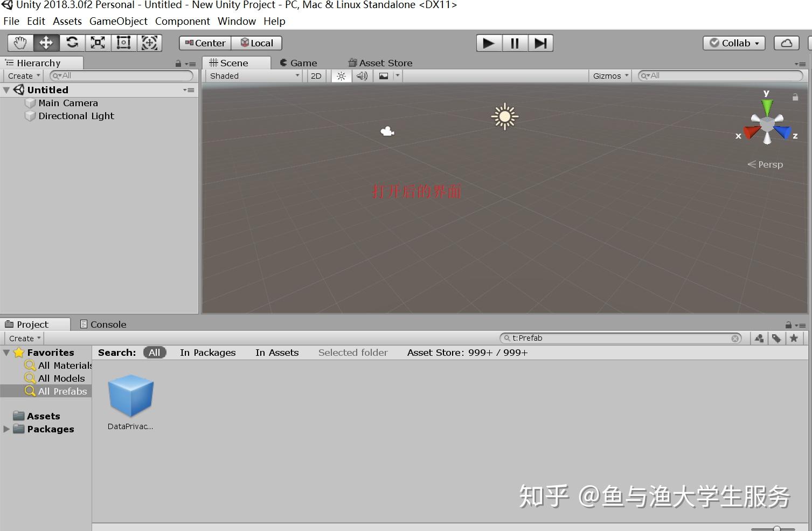Pause play mode with the pause button
Viewport: 812px width, 531px height.
click(x=515, y=43)
